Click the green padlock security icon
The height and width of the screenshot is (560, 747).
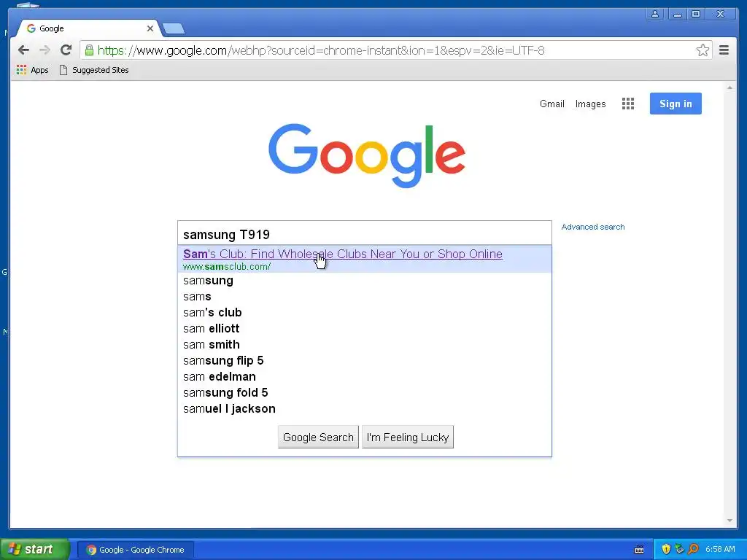click(x=89, y=50)
